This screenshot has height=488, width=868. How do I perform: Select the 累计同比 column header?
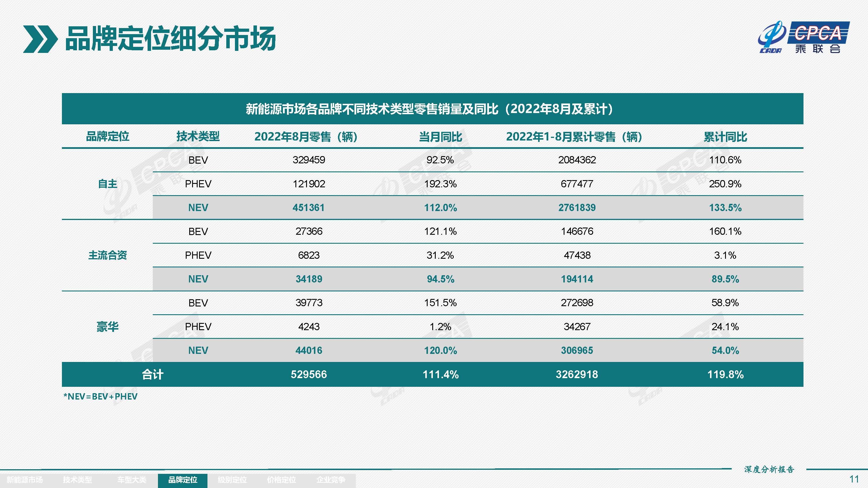[725, 137]
